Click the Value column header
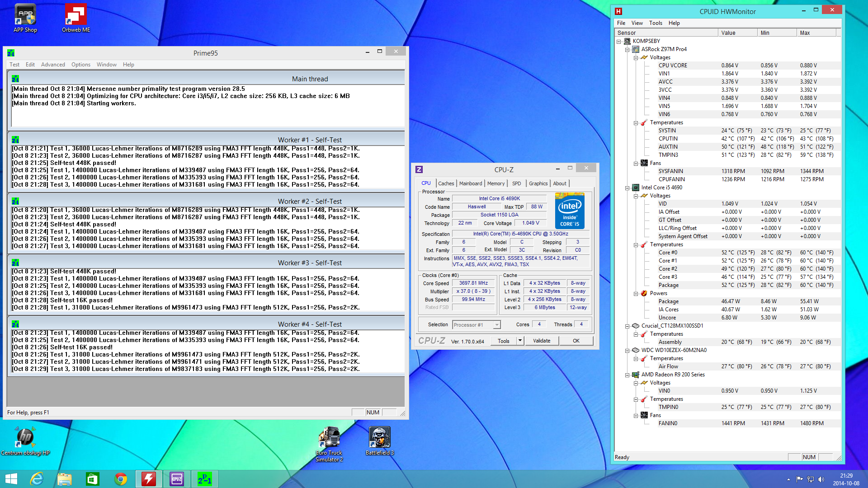The height and width of the screenshot is (488, 868). coord(737,33)
